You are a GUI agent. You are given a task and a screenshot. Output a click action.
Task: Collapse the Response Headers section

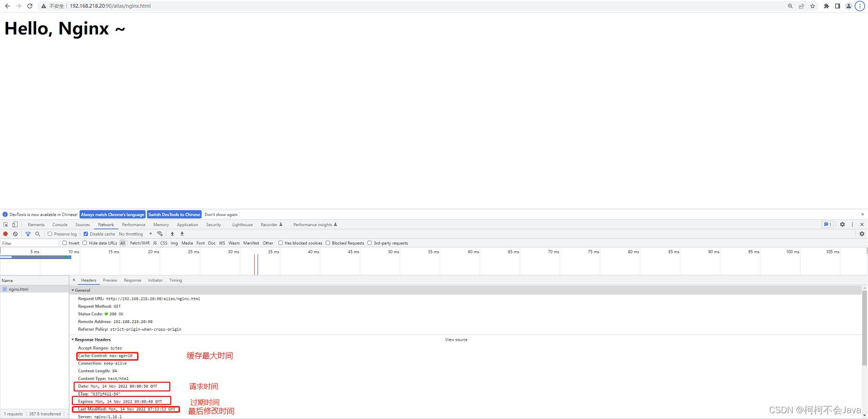tap(73, 339)
